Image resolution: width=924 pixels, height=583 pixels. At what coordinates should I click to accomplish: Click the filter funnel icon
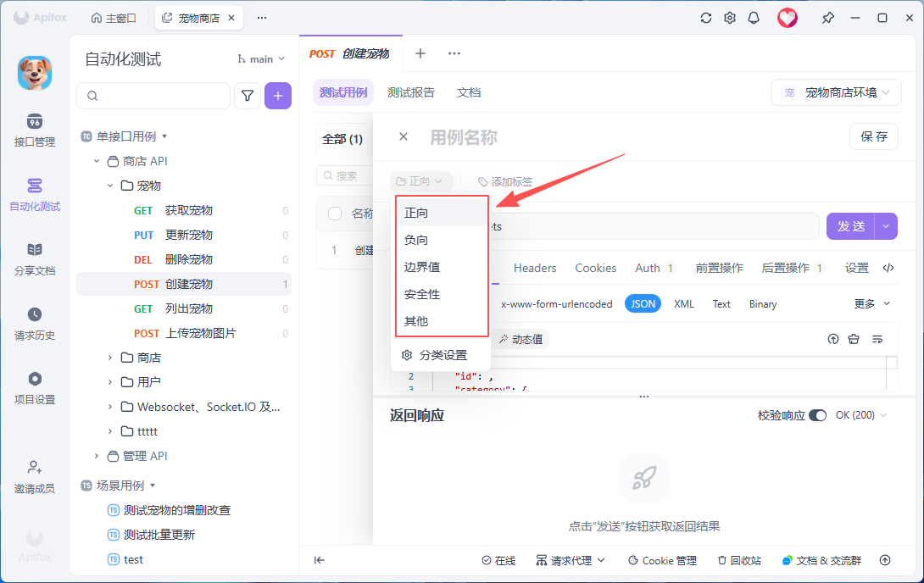click(248, 96)
